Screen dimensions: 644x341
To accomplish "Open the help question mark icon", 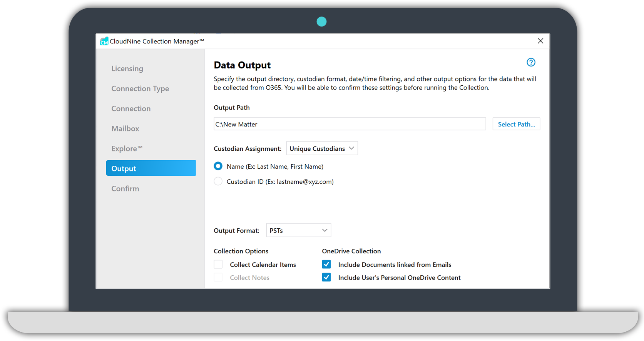I will click(x=531, y=62).
